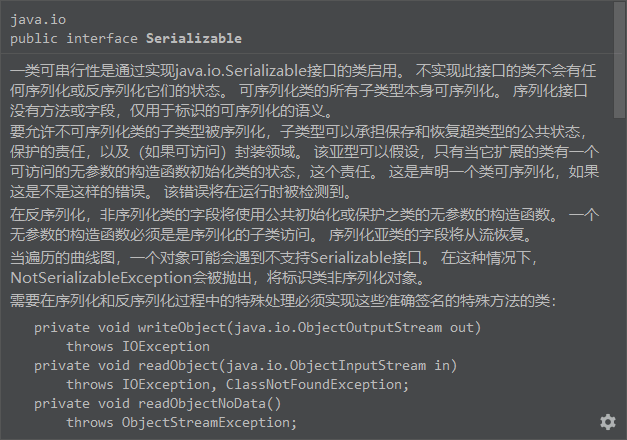This screenshot has height=440, width=627.
Task: Click the NotSerializableException text in the description
Action: [101, 278]
